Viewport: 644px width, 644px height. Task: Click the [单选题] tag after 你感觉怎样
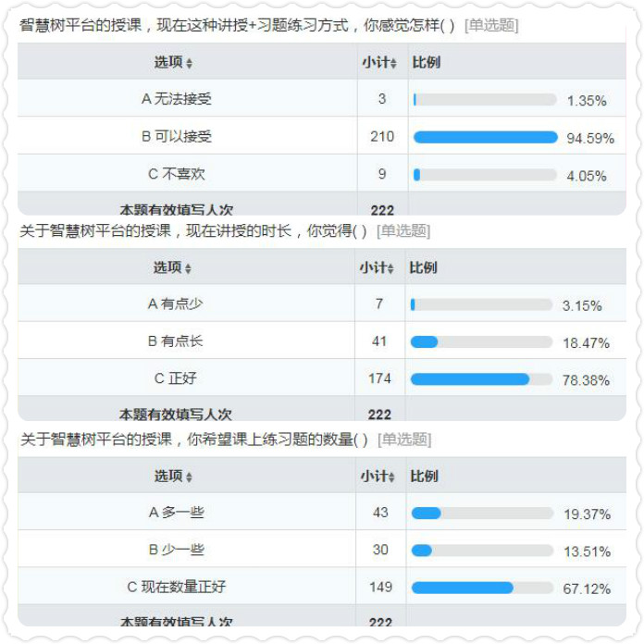pyautogui.click(x=491, y=25)
